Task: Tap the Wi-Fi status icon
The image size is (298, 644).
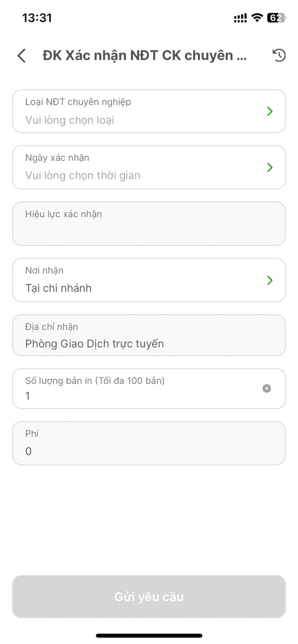Action: click(257, 18)
